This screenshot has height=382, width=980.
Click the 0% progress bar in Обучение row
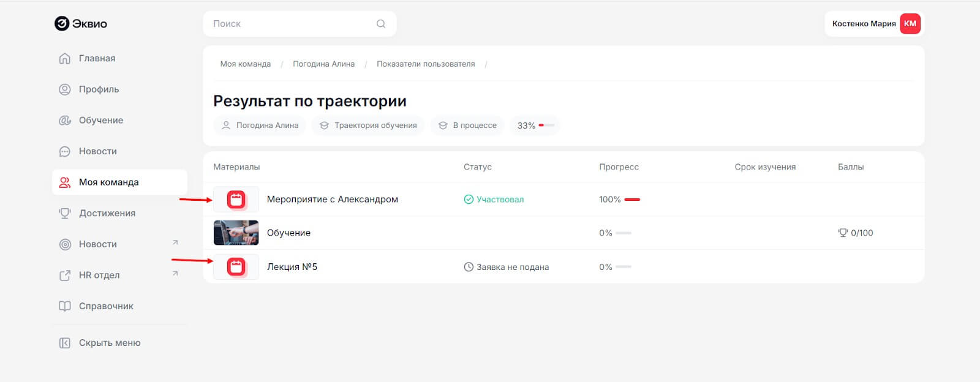[x=624, y=233]
